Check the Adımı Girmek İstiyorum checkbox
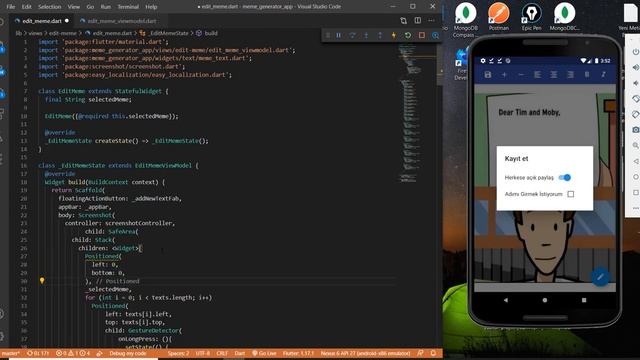The height and width of the screenshot is (360, 640). coord(571,194)
